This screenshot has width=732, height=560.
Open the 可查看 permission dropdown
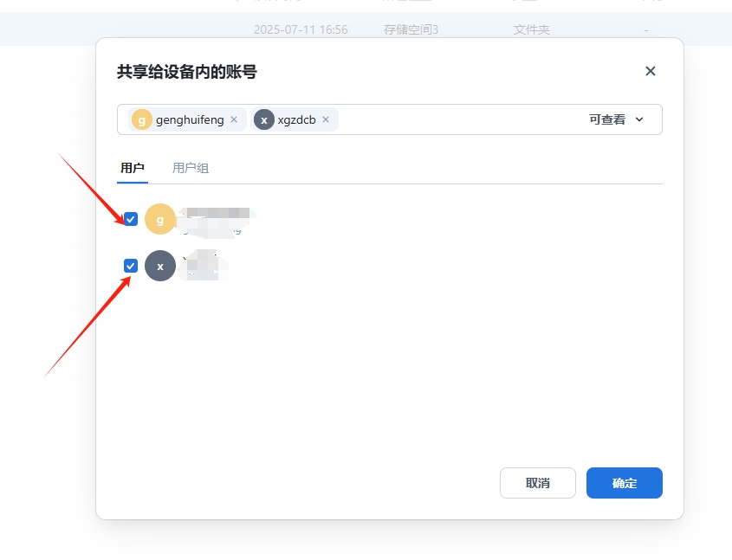point(616,119)
